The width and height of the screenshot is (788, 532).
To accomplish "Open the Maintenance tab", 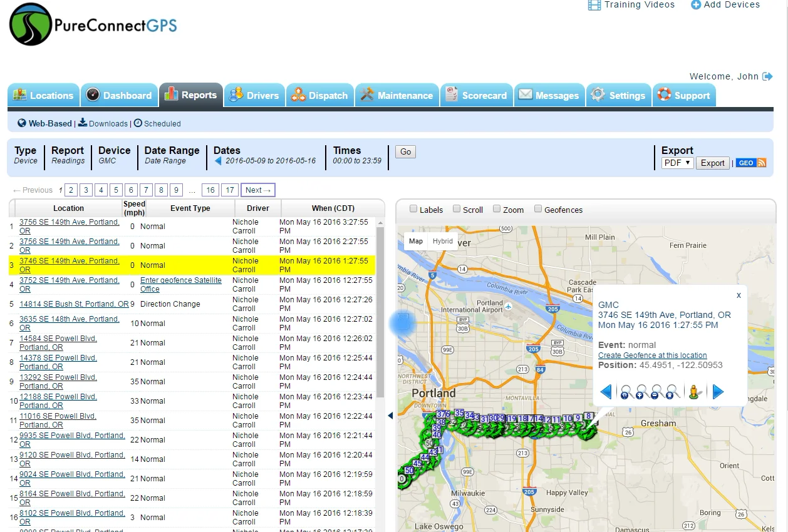I will (396, 95).
